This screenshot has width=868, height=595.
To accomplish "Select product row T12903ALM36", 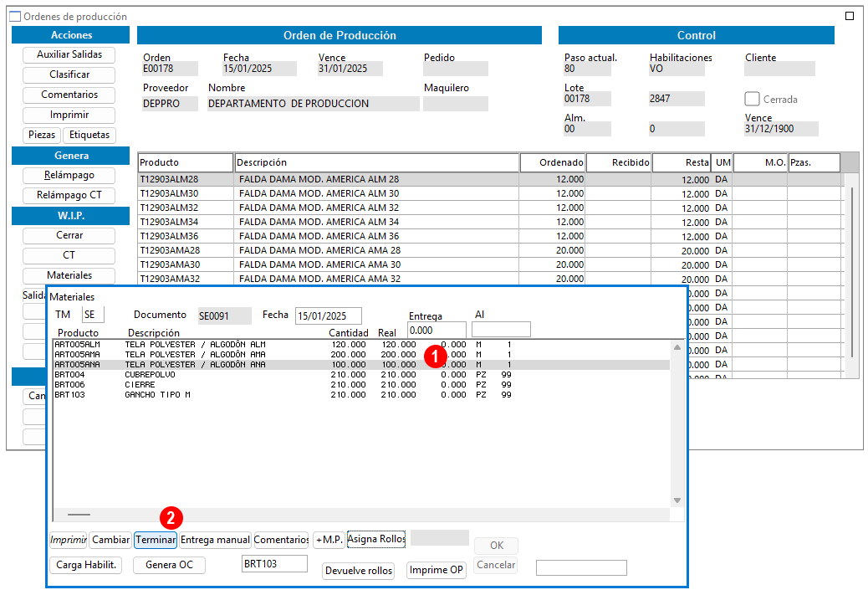I will tap(491, 237).
